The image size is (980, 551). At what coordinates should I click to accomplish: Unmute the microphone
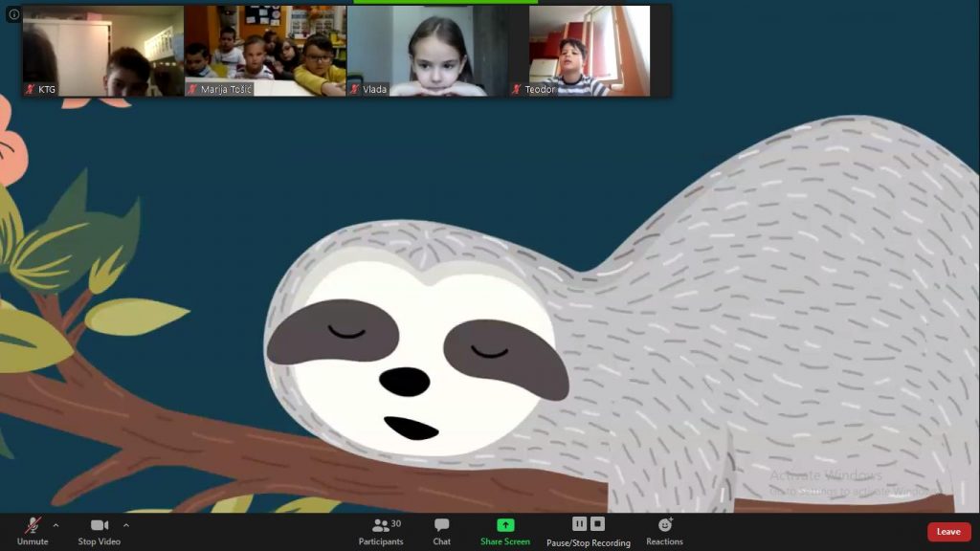coord(33,525)
